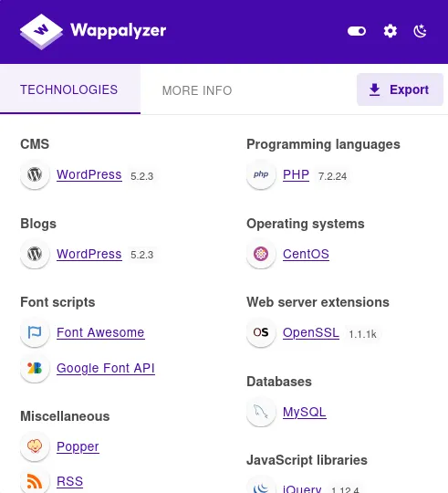Click the WordPress icon under CMS

pyautogui.click(x=35, y=174)
